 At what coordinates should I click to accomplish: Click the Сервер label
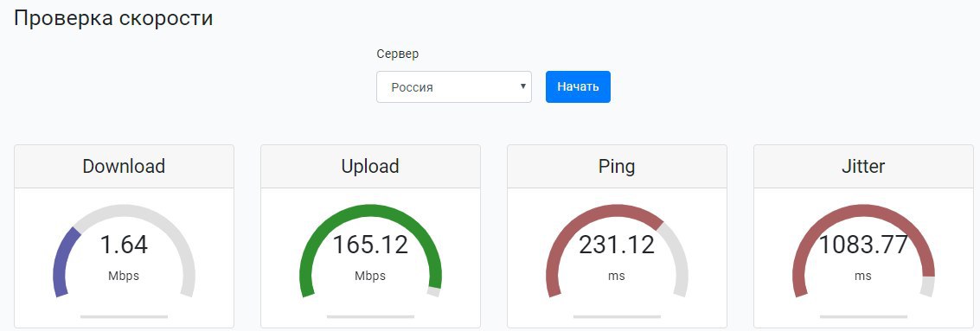point(398,54)
